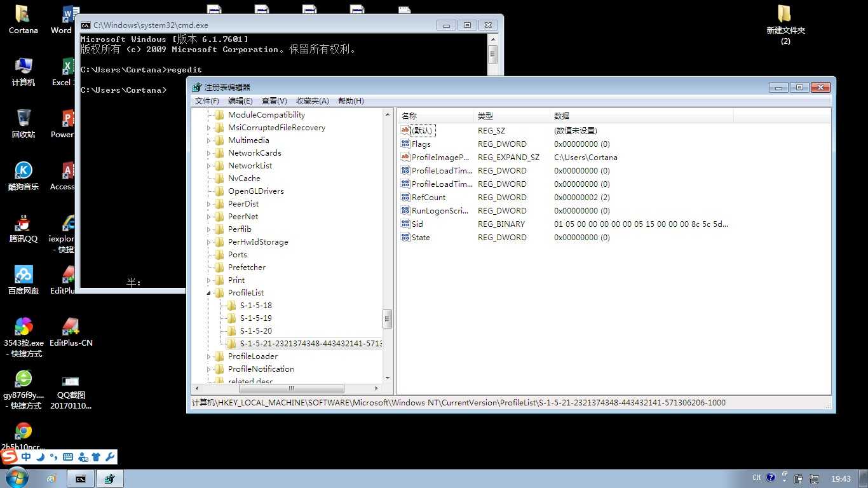Click the cmd window vertical scrollbar thumb
This screenshot has width=868, height=488.
[x=492, y=54]
